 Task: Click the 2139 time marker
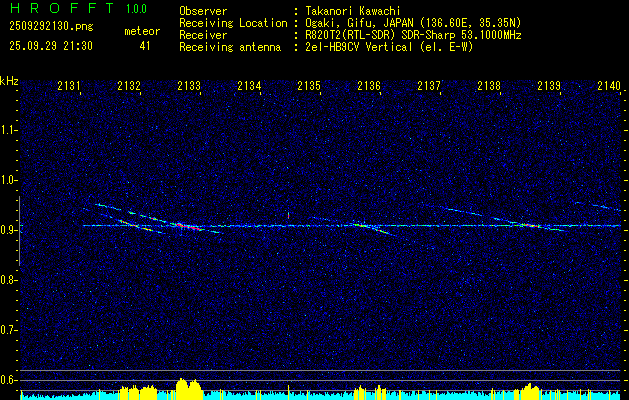pyautogui.click(x=549, y=87)
